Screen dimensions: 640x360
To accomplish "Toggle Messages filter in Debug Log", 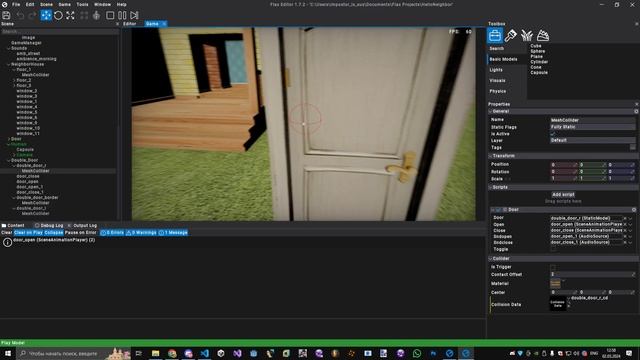I will point(173,233).
